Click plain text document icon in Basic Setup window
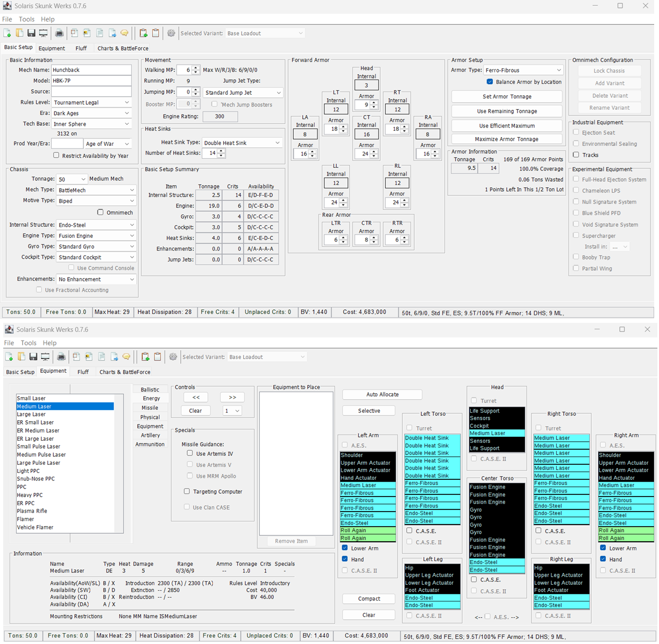This screenshot has width=659, height=644. (x=100, y=33)
